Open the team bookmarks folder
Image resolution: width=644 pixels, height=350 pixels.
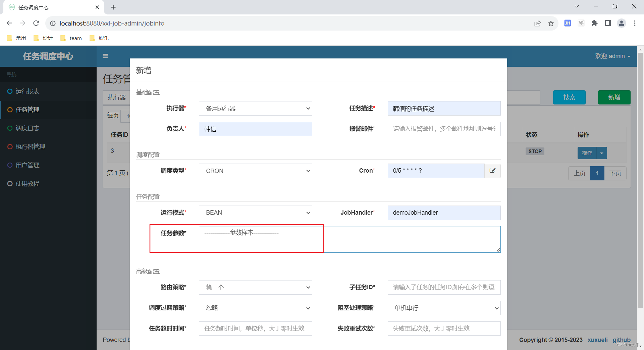point(71,38)
